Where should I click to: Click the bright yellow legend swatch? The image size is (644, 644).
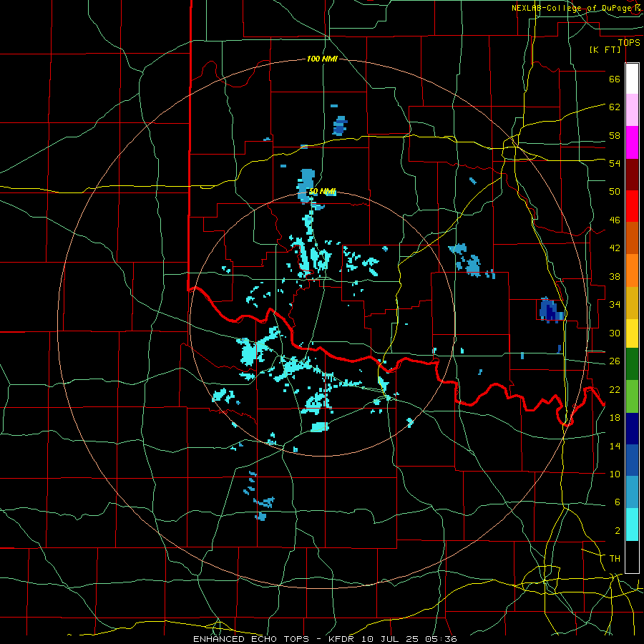tap(632, 333)
